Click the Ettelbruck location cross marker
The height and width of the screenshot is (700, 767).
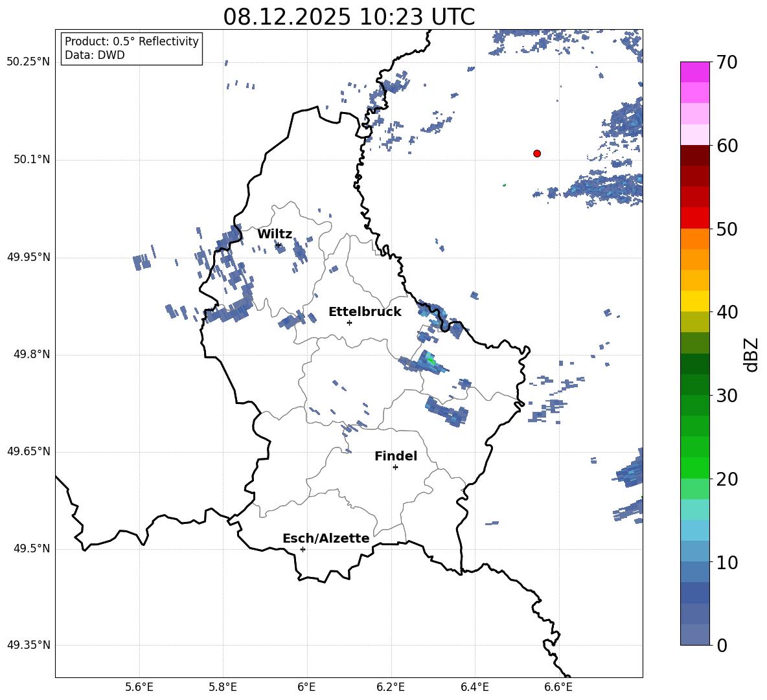point(349,322)
